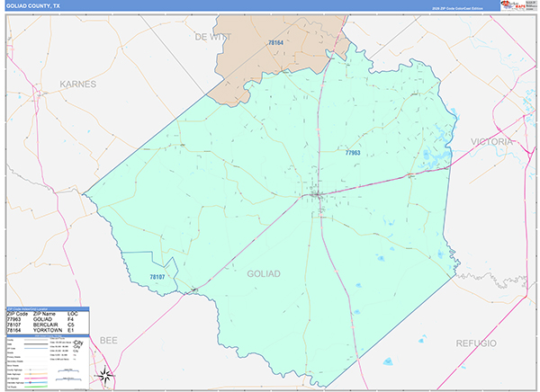Click the '2026 ZIP Code ColorCast Edition' subtitle
Image resolution: width=540 pixels, height=392 pixels.
coord(457,8)
